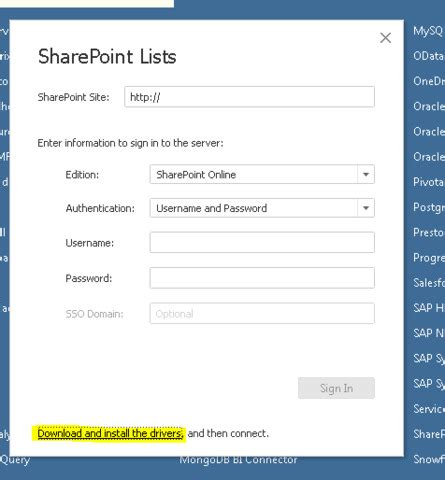Select the SAP NetWeaver connector in background list
Viewport: 445px width, 480px height.
click(x=429, y=333)
